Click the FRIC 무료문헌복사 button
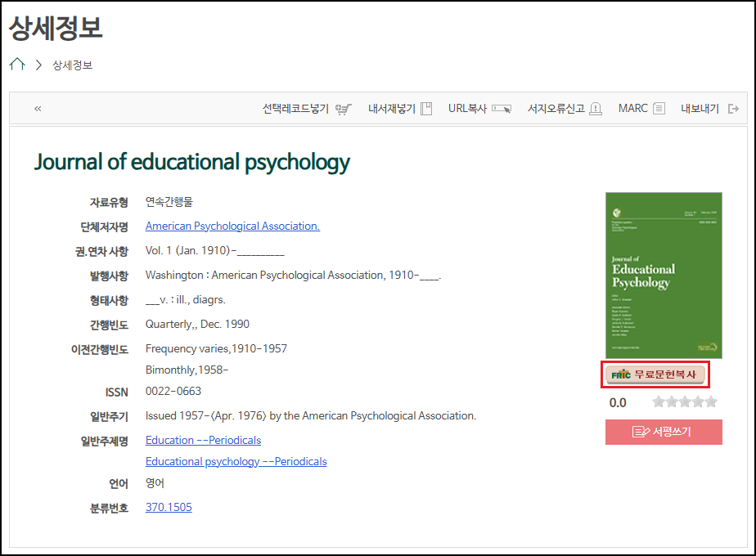The height and width of the screenshot is (556, 756). click(x=655, y=374)
